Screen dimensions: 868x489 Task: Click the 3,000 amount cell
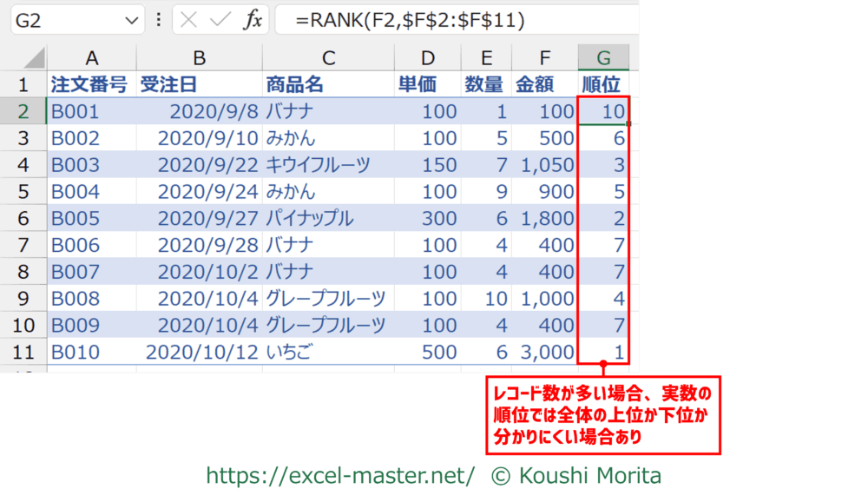[544, 353]
